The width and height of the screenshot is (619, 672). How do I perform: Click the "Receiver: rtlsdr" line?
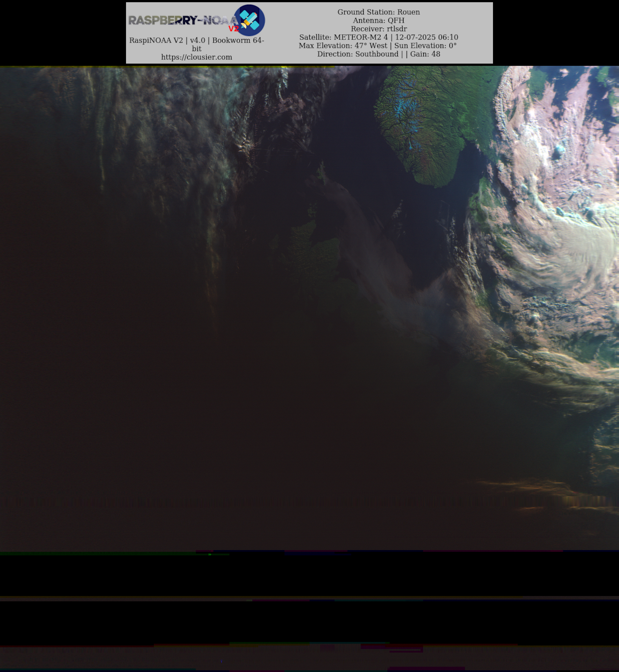378,29
